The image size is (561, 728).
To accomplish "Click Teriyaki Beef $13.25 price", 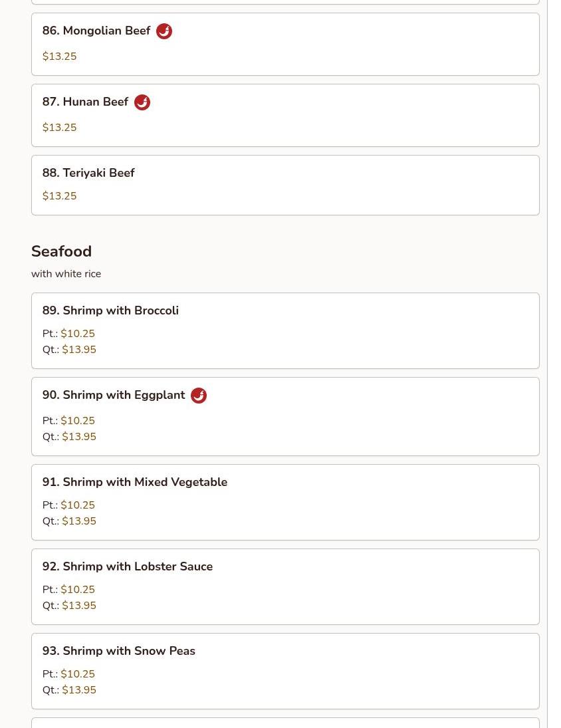I will tap(60, 196).
